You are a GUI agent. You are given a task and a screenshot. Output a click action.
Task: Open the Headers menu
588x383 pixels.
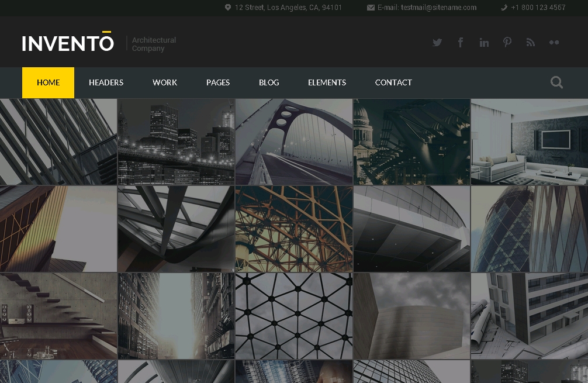point(106,82)
